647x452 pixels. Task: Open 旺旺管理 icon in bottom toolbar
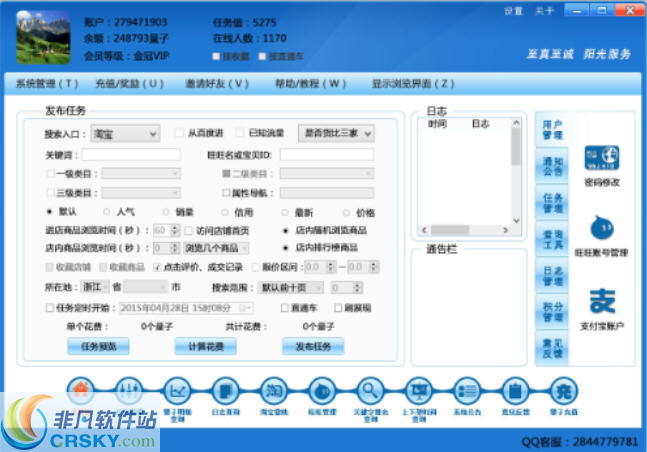322,390
